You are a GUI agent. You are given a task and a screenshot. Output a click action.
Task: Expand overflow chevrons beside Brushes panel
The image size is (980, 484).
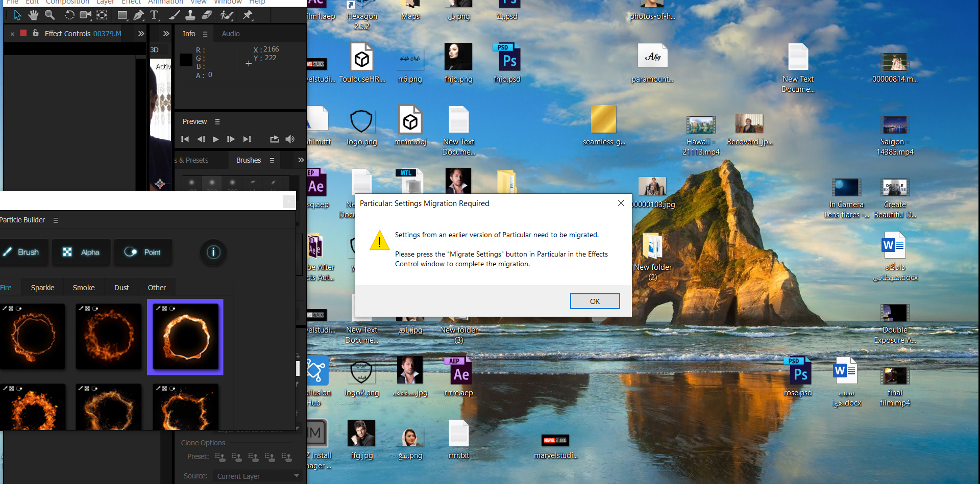(301, 160)
